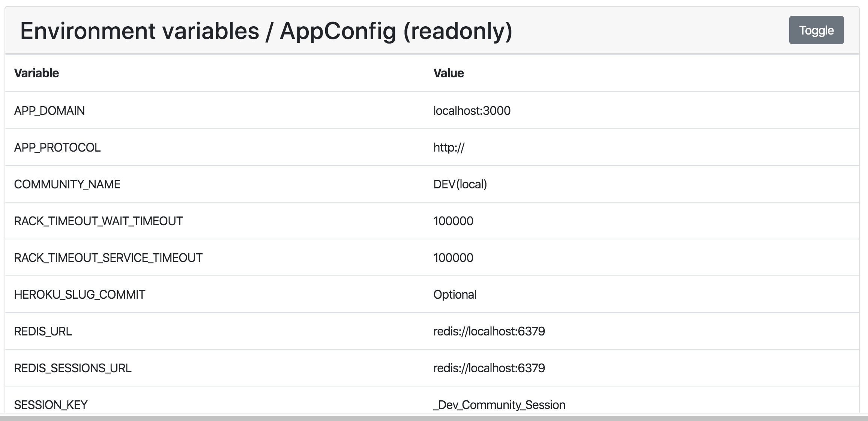The height and width of the screenshot is (421, 868).
Task: Select the REDIS_SESSIONS_URL redis://localhost:6379 value
Action: click(489, 368)
